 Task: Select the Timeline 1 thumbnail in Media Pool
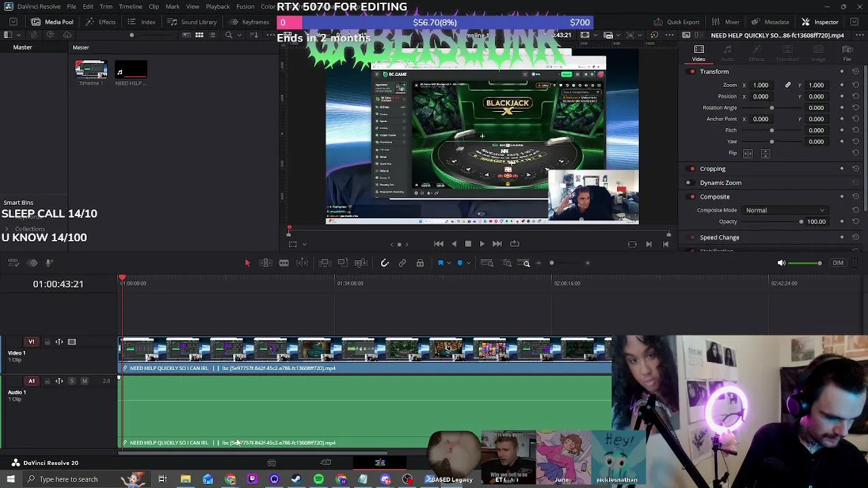point(92,69)
